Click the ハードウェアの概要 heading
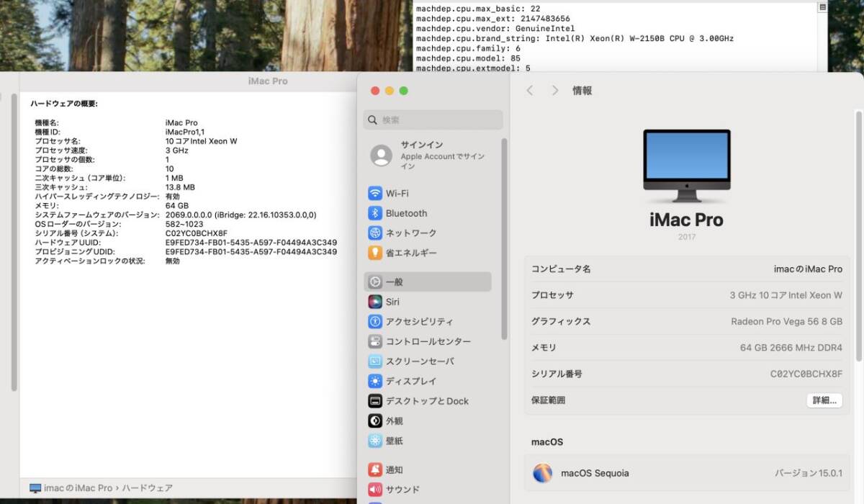 click(64, 104)
